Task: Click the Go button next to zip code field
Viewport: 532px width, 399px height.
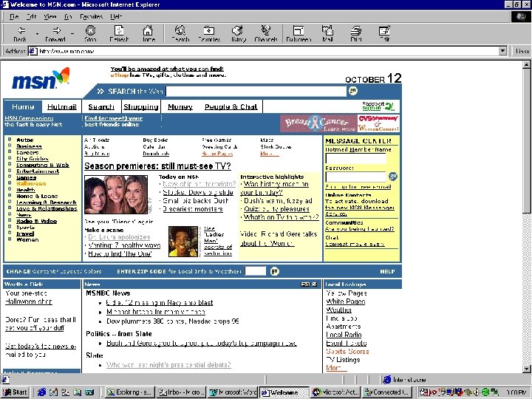Action: [274, 271]
